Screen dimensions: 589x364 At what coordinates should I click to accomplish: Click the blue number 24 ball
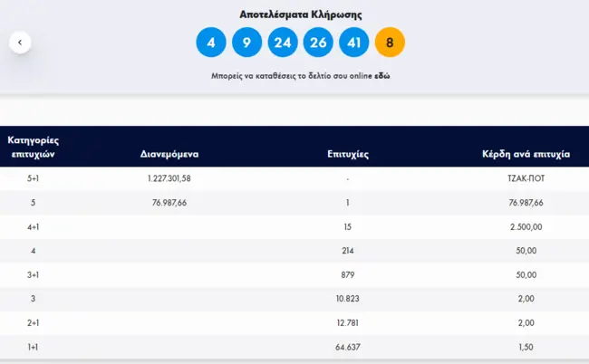tap(283, 43)
